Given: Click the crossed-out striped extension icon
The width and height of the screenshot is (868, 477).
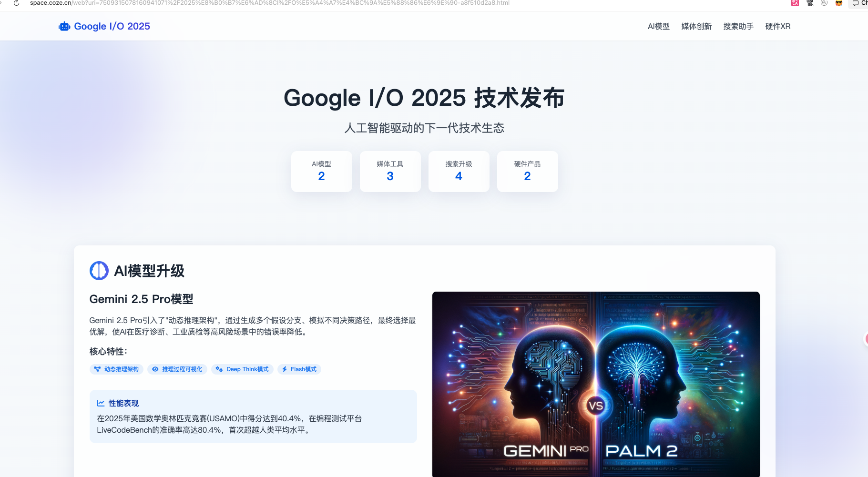Looking at the screenshot, I should coord(810,3).
